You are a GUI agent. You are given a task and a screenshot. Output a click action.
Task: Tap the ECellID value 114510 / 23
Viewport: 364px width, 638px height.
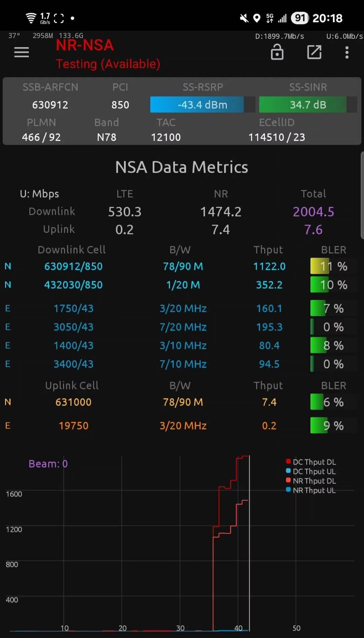[277, 137]
